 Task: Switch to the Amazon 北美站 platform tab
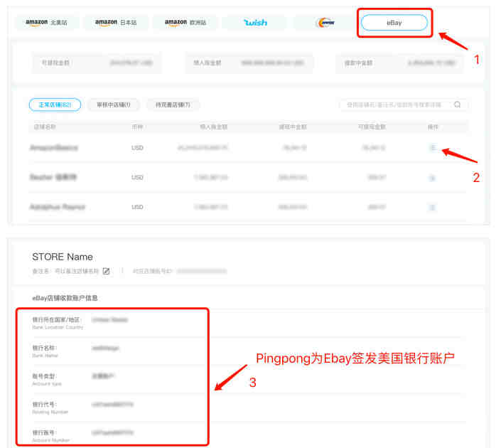pyautogui.click(x=47, y=22)
